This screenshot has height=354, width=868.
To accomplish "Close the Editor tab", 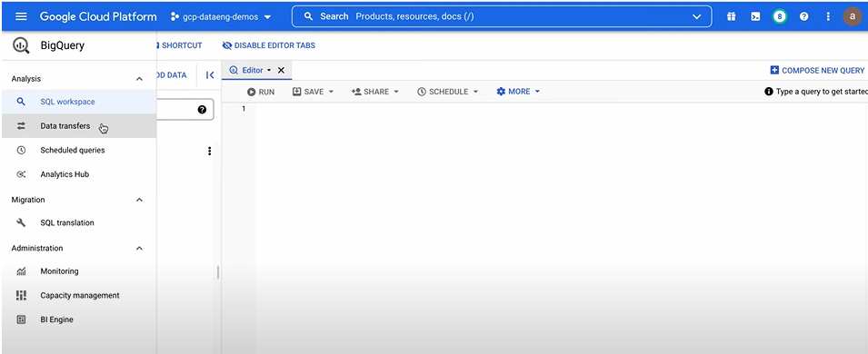I will (x=281, y=70).
